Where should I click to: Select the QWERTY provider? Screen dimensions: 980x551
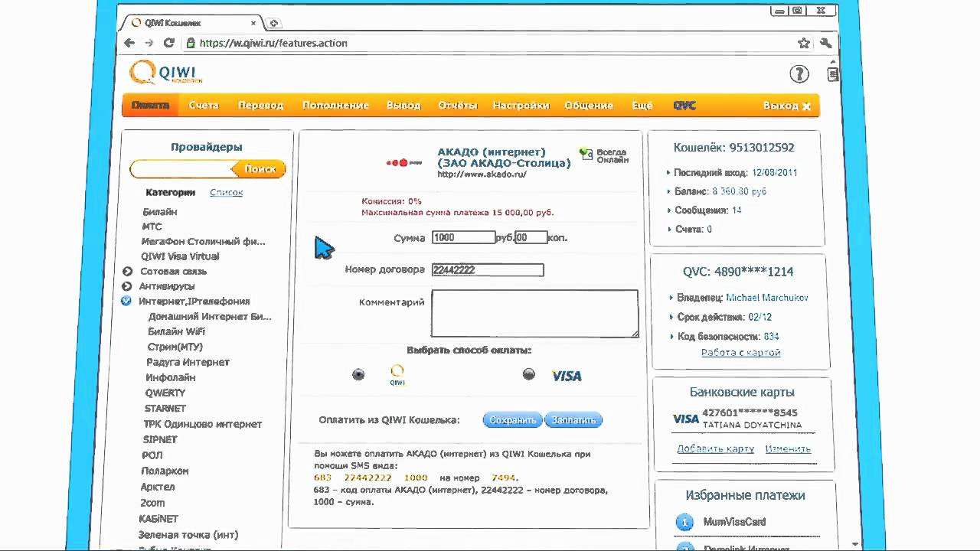[165, 393]
